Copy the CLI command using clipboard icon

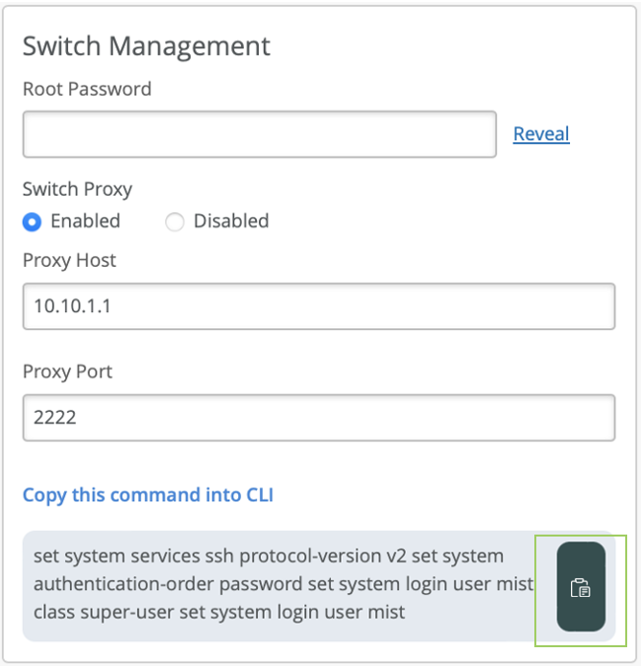pyautogui.click(x=581, y=587)
